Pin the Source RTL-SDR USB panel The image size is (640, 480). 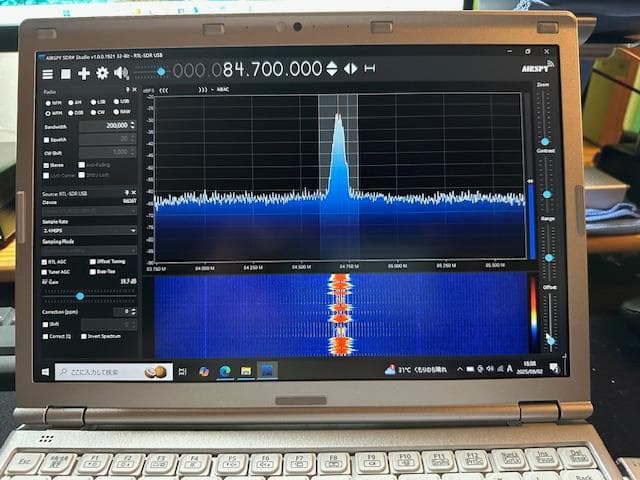pos(127,192)
